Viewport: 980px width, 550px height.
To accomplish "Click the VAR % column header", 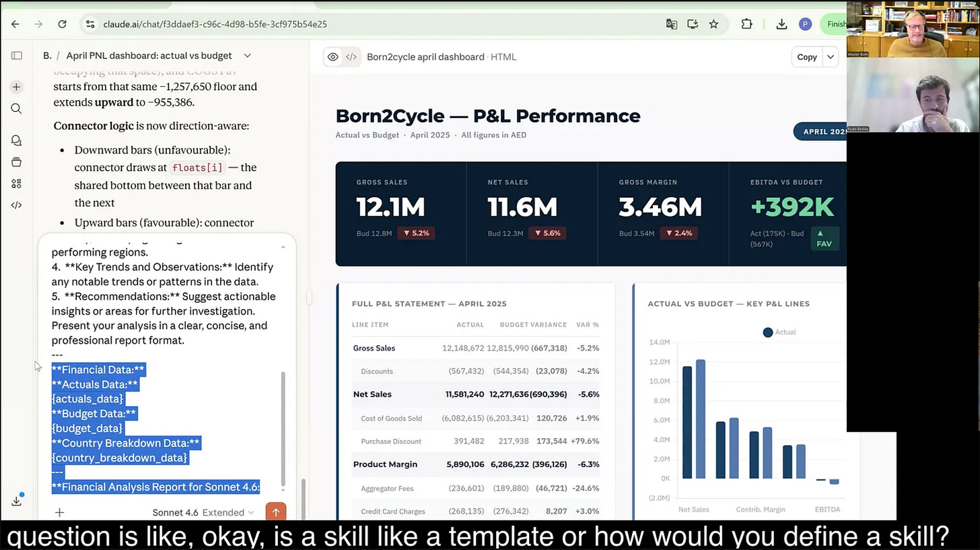I will tap(588, 324).
